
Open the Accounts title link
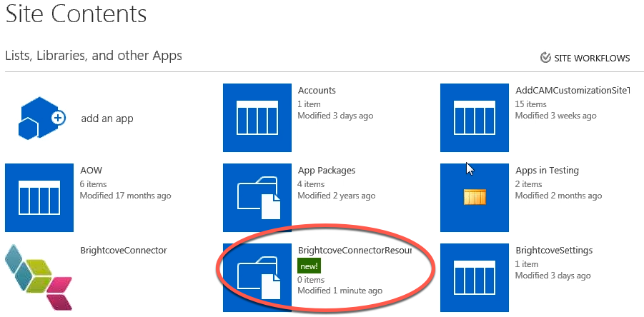coord(317,91)
